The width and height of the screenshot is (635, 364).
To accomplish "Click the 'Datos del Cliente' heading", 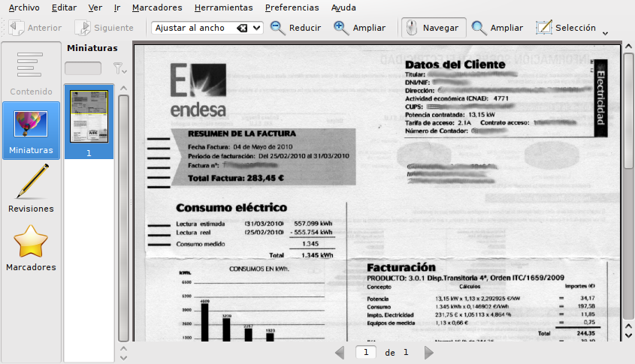I will pyautogui.click(x=455, y=65).
